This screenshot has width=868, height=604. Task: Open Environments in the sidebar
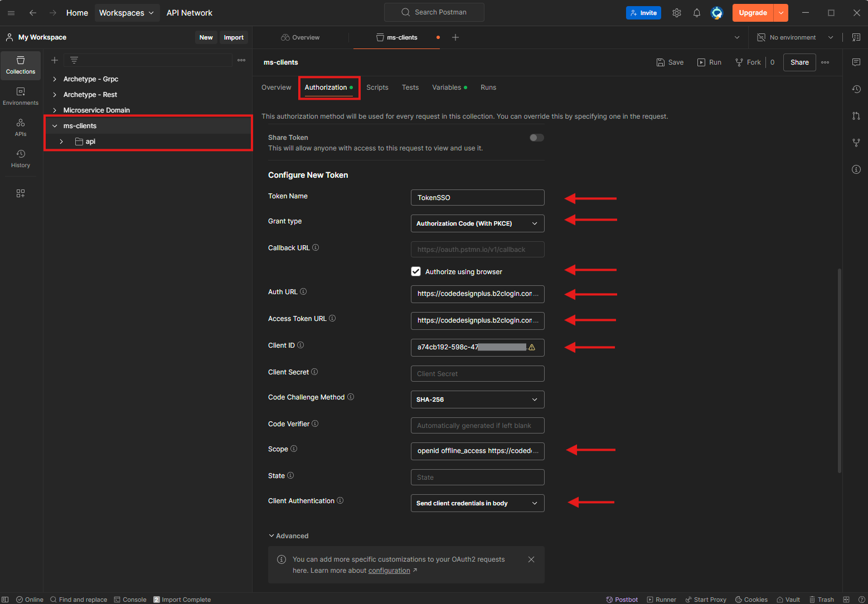21,96
